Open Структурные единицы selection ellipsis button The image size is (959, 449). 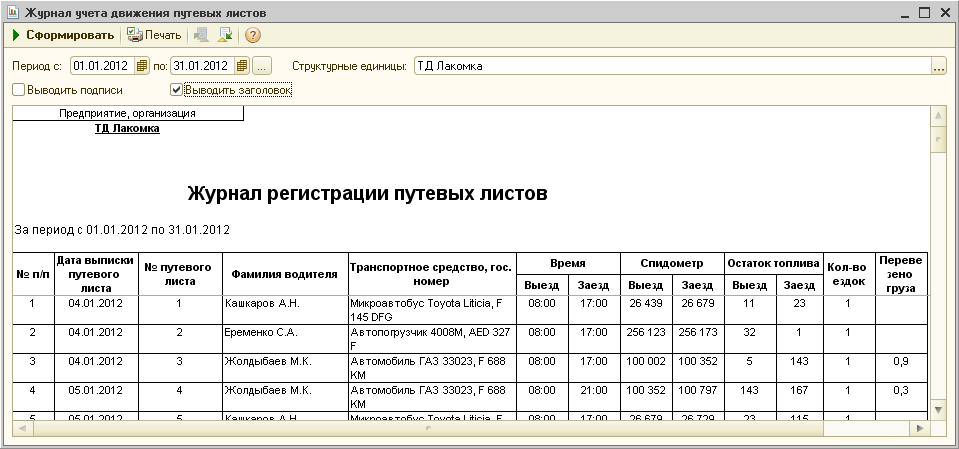[x=938, y=67]
